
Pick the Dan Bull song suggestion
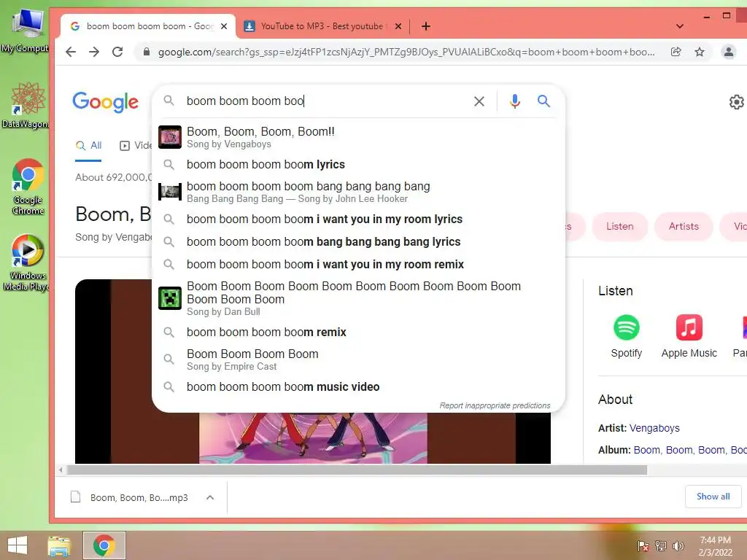pos(358,298)
